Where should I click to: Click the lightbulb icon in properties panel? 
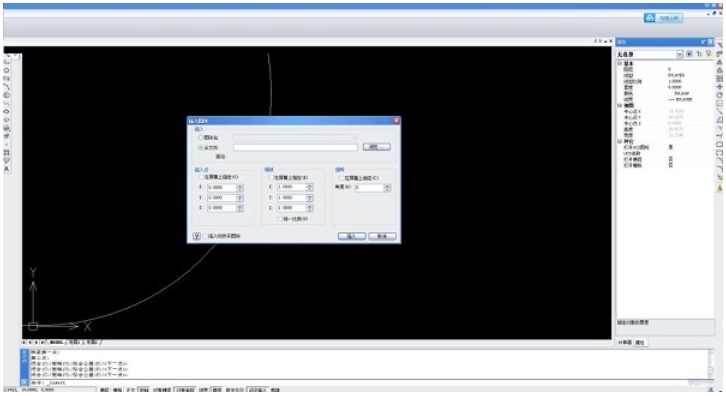[x=708, y=54]
